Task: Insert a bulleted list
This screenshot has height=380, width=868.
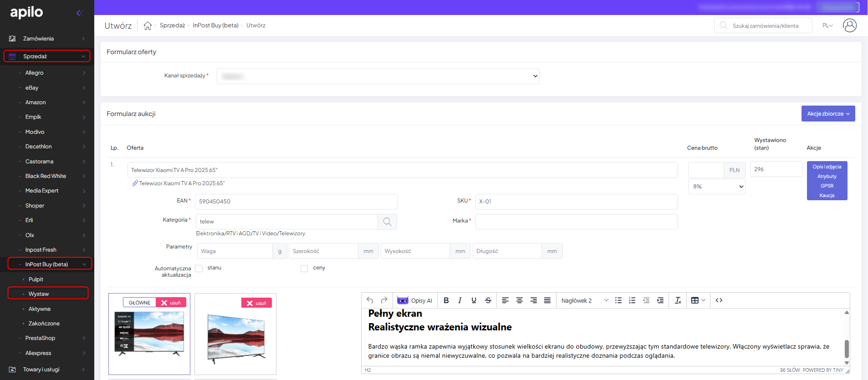Action: 618,300
